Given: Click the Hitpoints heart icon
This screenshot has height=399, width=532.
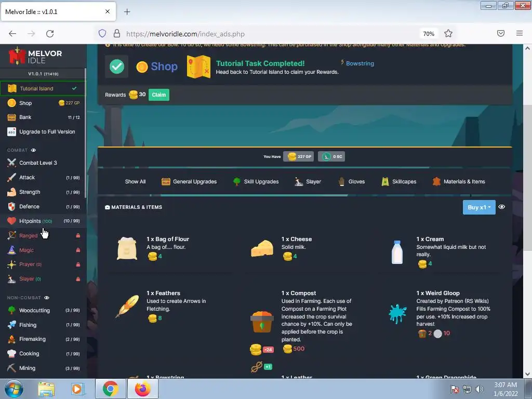Looking at the screenshot, I should click(x=11, y=221).
